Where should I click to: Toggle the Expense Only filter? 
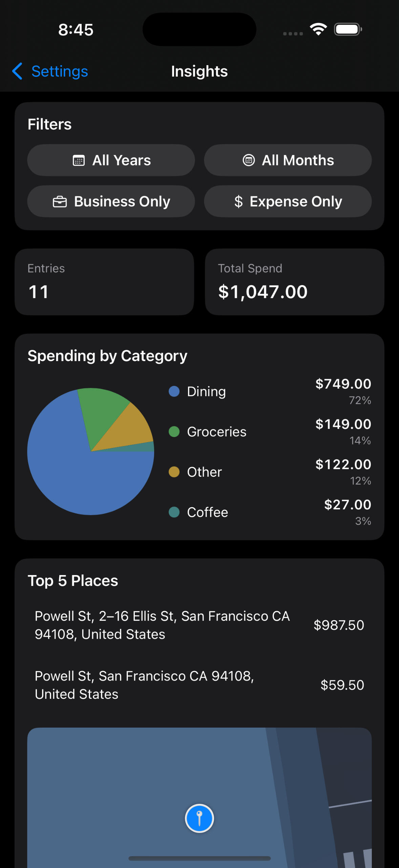click(288, 201)
